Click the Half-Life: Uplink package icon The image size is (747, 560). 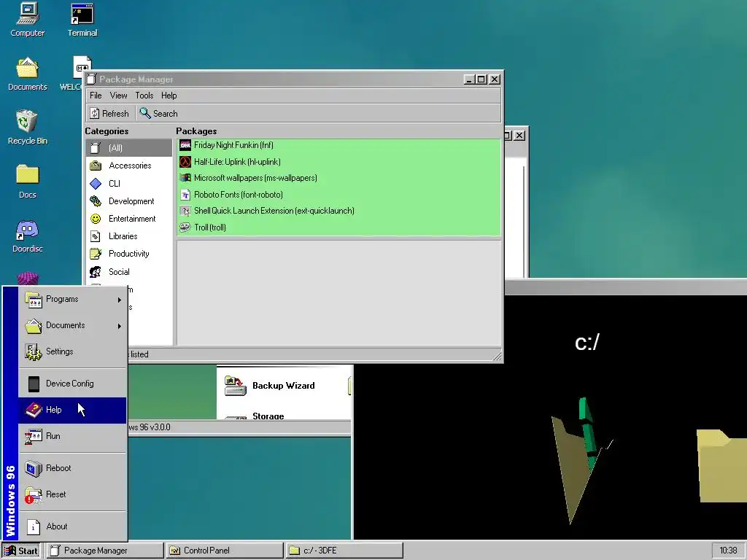click(185, 162)
